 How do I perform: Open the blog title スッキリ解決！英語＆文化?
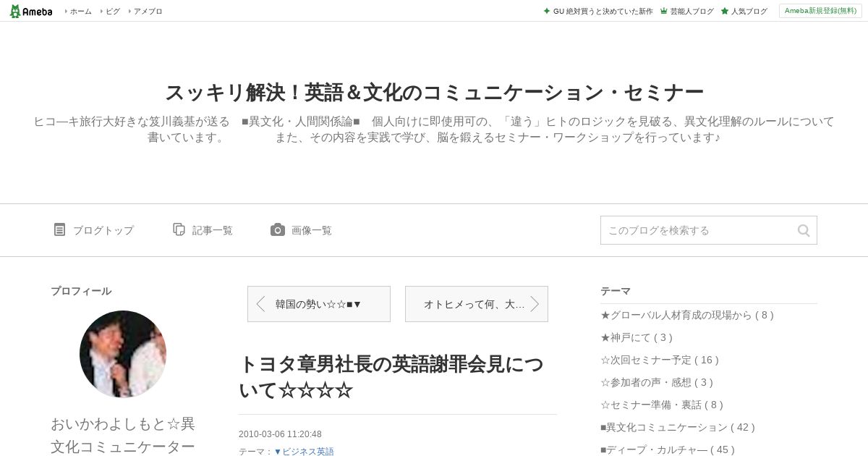point(434,93)
